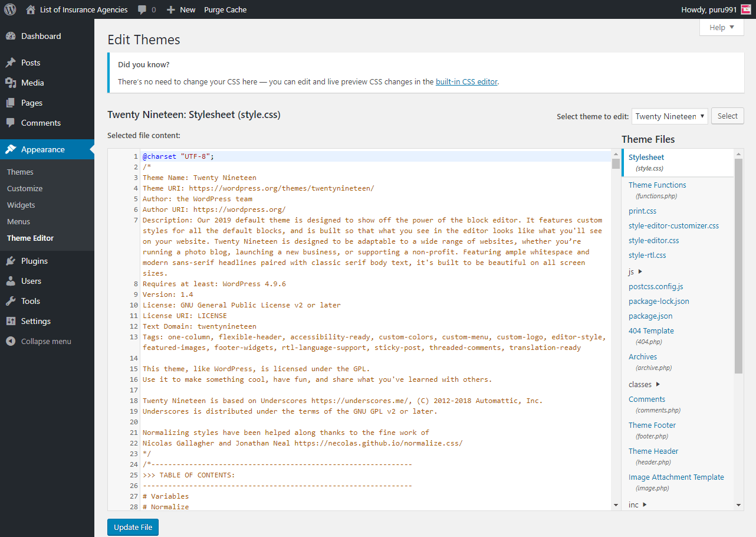Open style-editor-customizer.css file
This screenshot has height=537, width=756.
point(673,225)
